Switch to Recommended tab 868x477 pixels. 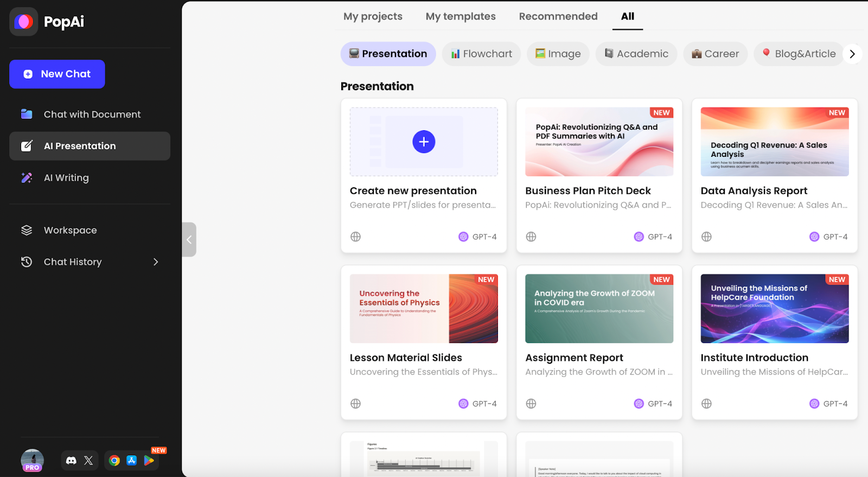point(558,16)
